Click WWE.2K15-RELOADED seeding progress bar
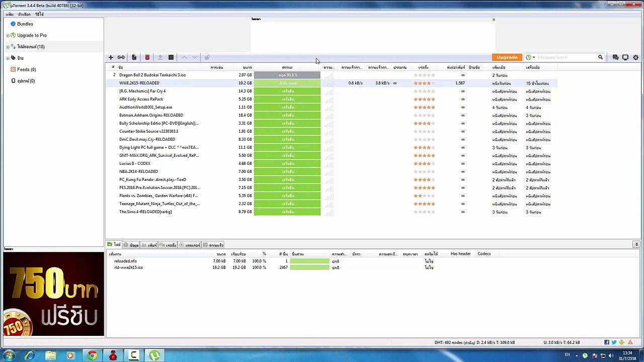The image size is (644, 362). (x=287, y=83)
